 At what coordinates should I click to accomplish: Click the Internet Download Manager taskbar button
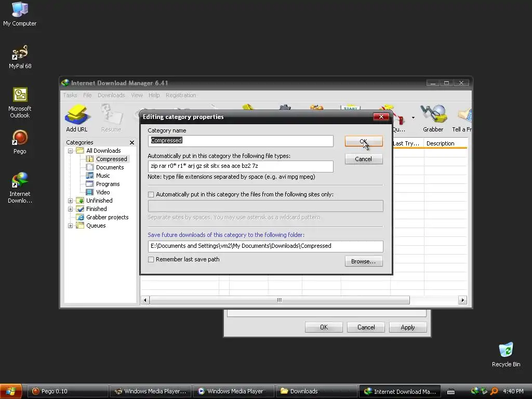click(x=400, y=392)
